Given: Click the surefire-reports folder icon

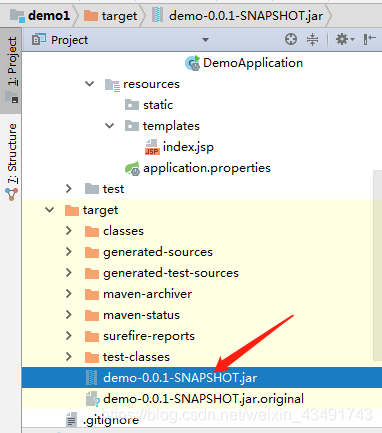Looking at the screenshot, I should tap(92, 336).
